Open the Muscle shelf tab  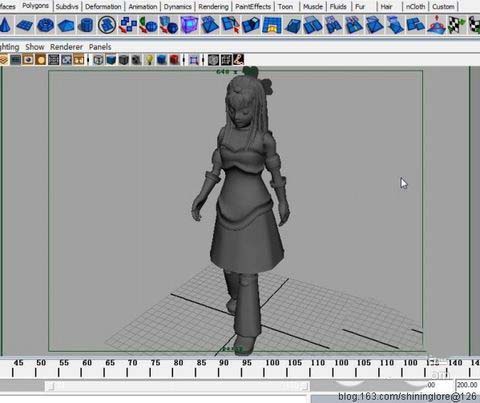pyautogui.click(x=313, y=6)
